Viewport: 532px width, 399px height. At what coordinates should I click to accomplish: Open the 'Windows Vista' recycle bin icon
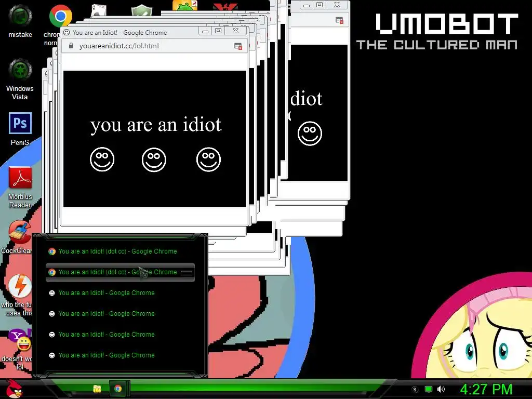click(x=20, y=70)
